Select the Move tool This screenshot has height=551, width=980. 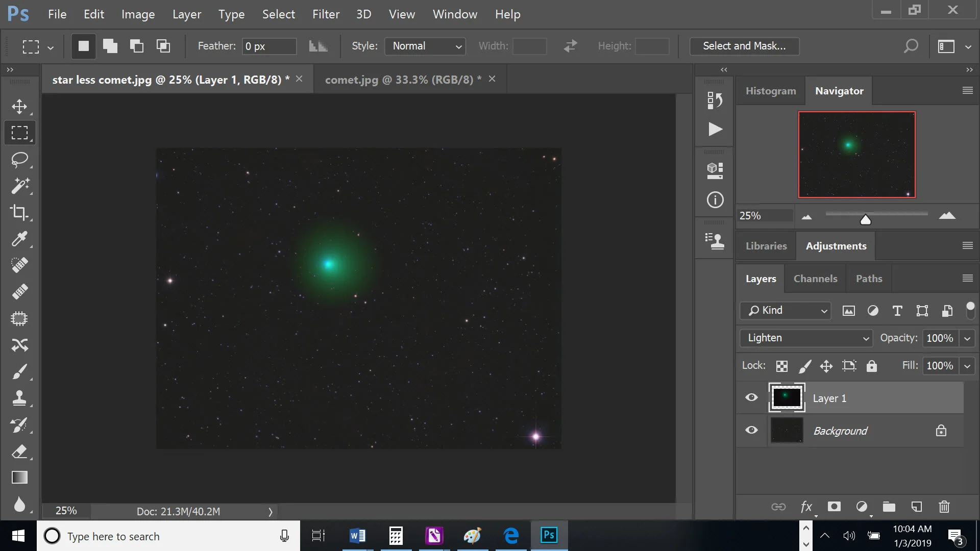point(19,107)
